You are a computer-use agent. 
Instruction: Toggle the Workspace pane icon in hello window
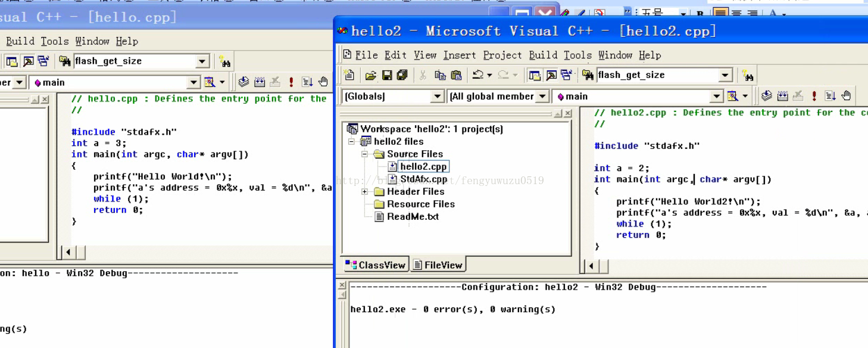point(12,61)
